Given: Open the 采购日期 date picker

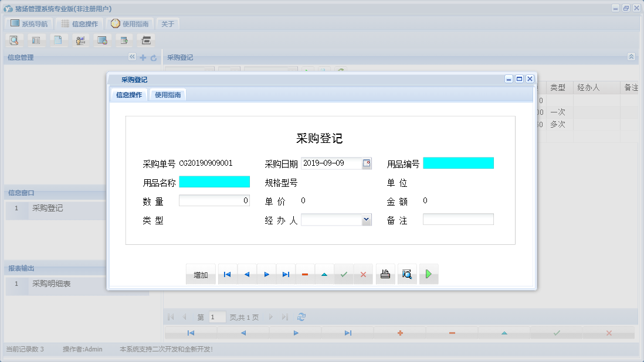Looking at the screenshot, I should [367, 163].
